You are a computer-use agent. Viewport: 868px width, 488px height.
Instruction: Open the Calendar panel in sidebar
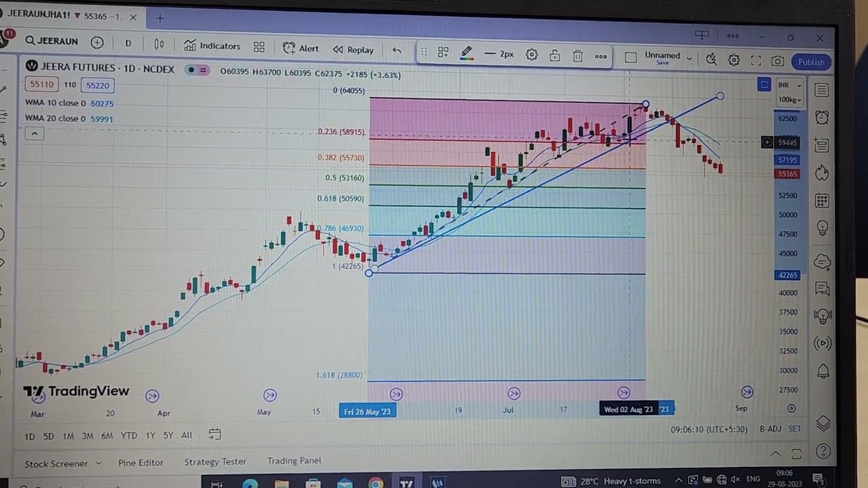click(822, 201)
